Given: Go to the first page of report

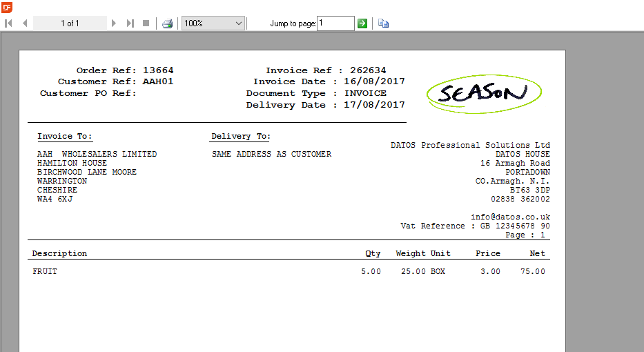Looking at the screenshot, I should [x=8, y=23].
